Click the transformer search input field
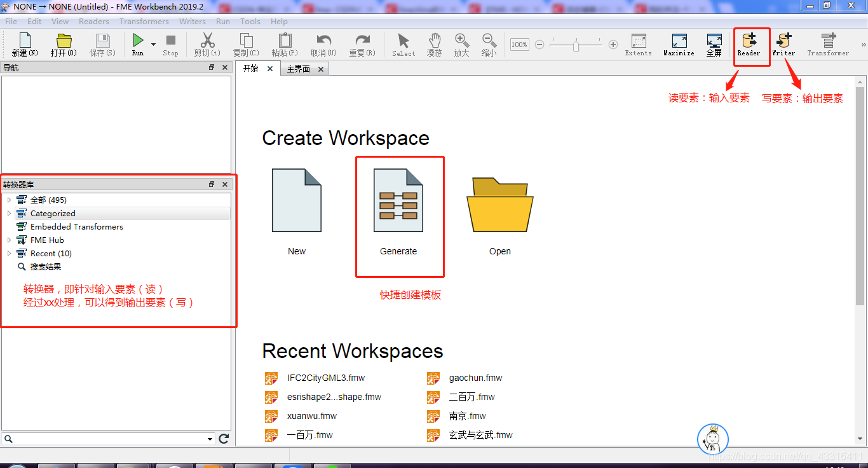Image resolution: width=868 pixels, height=468 pixels. [102, 439]
